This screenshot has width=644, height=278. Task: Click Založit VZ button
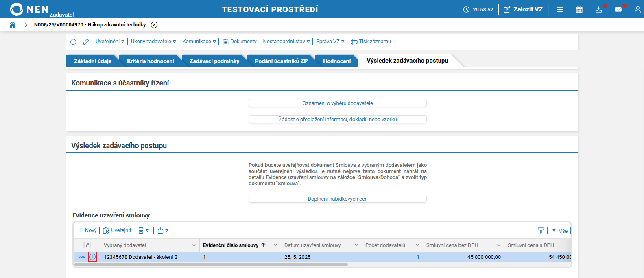pyautogui.click(x=523, y=9)
